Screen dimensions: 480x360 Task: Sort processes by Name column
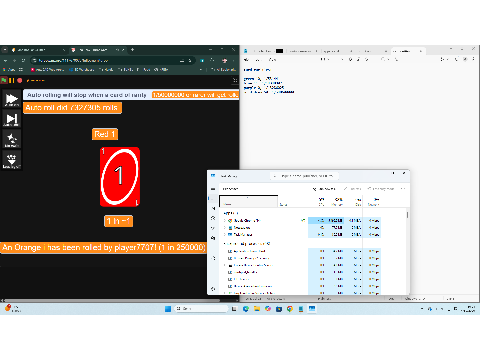(248, 201)
